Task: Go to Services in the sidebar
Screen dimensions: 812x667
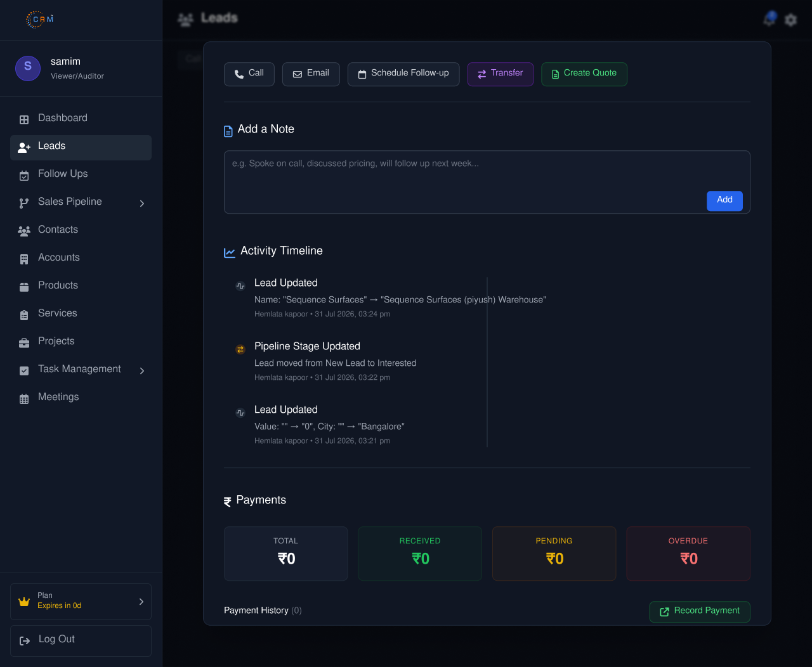Action: tap(81, 313)
